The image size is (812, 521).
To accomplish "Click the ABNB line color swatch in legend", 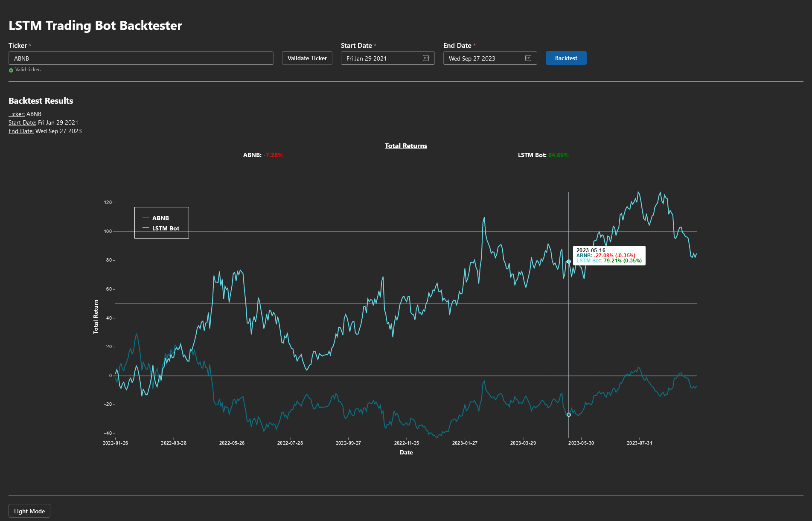I will [146, 218].
